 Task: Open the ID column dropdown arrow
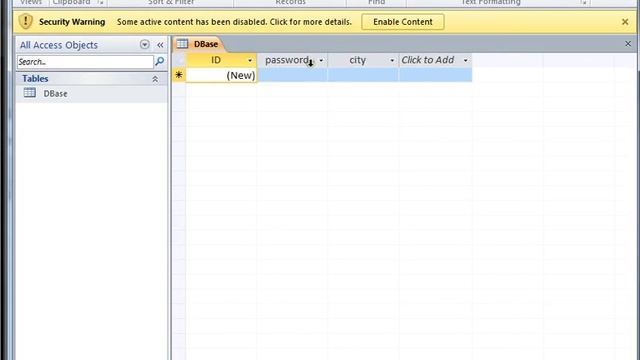(250, 60)
